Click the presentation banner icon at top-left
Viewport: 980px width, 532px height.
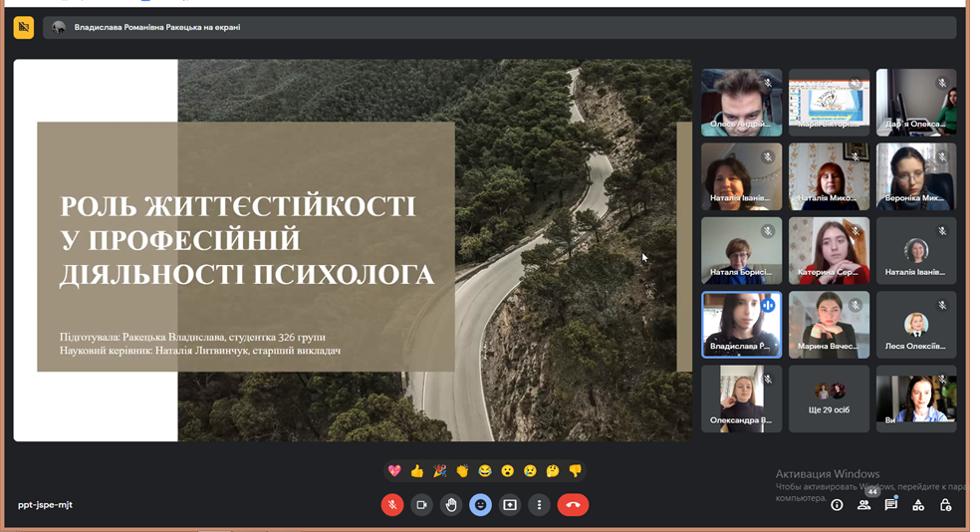click(24, 28)
